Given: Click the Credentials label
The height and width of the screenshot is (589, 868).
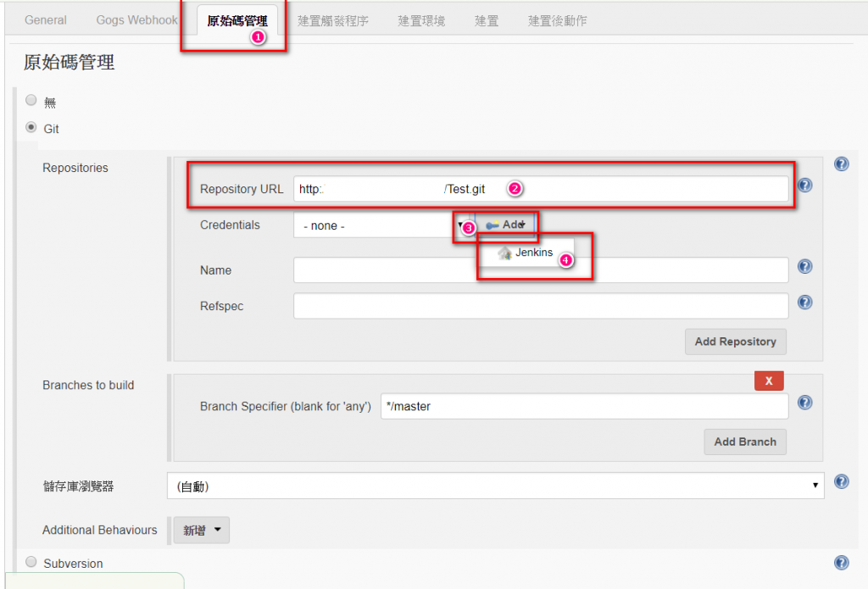Looking at the screenshot, I should [230, 225].
